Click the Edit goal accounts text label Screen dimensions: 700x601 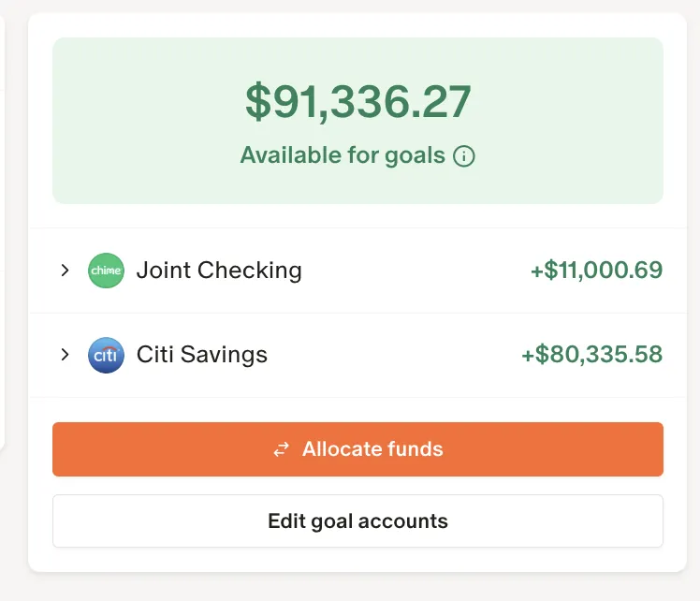pyautogui.click(x=358, y=521)
